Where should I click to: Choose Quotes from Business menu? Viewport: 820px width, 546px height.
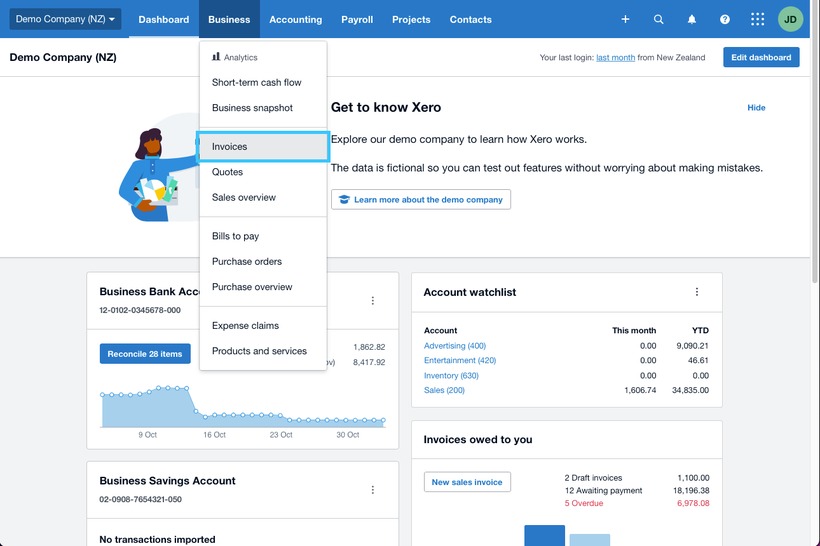click(x=263, y=172)
